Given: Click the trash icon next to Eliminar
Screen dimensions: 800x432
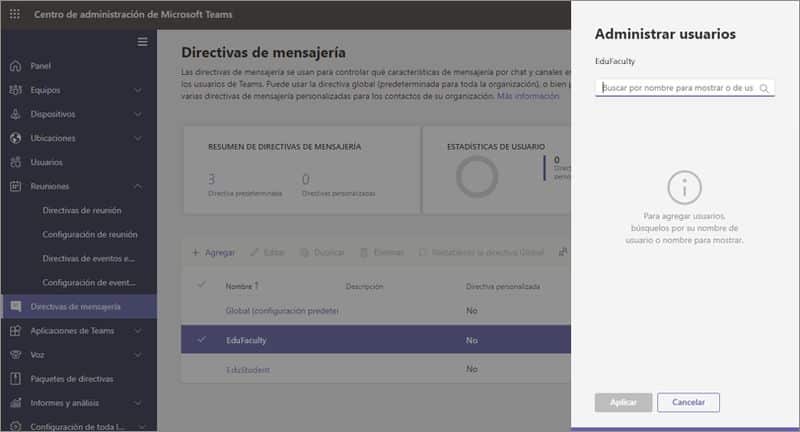Looking at the screenshot, I should click(364, 252).
